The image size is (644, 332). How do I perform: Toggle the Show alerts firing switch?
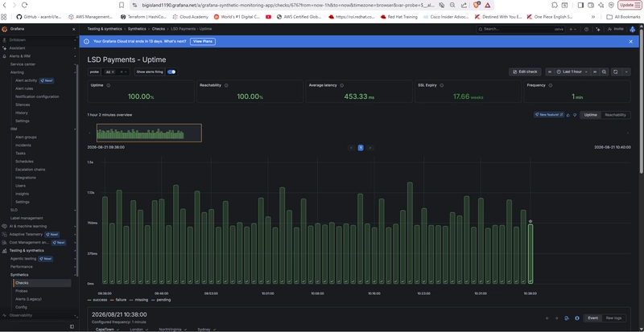tap(171, 72)
